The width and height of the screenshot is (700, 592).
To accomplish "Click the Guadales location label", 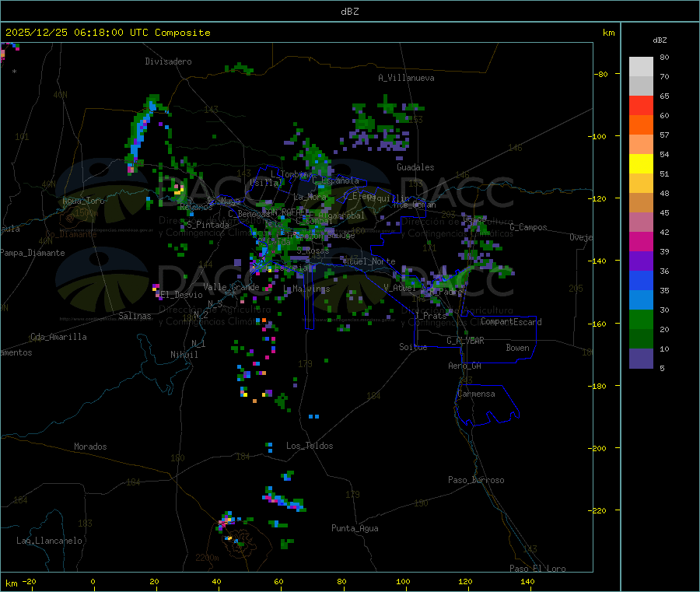I will pos(415,167).
